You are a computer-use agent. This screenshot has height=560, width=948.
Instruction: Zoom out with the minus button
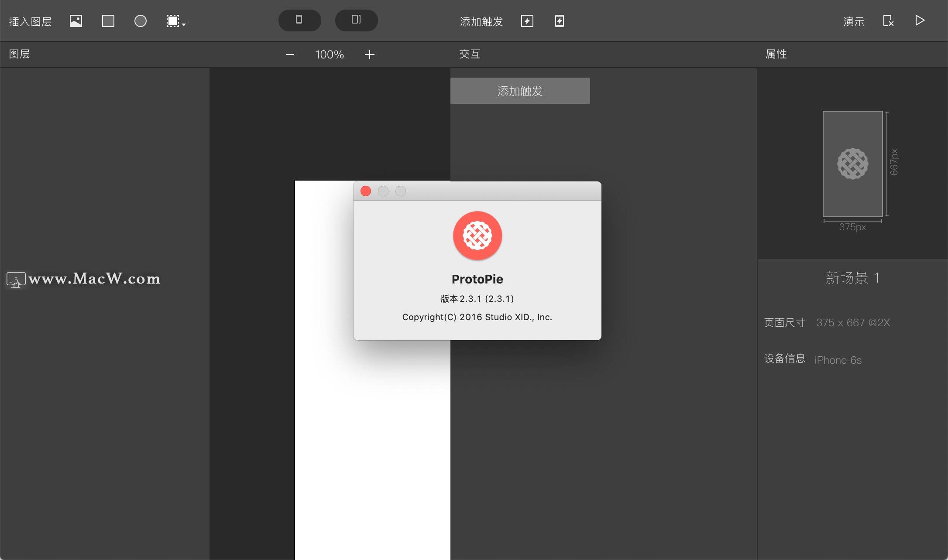click(290, 55)
